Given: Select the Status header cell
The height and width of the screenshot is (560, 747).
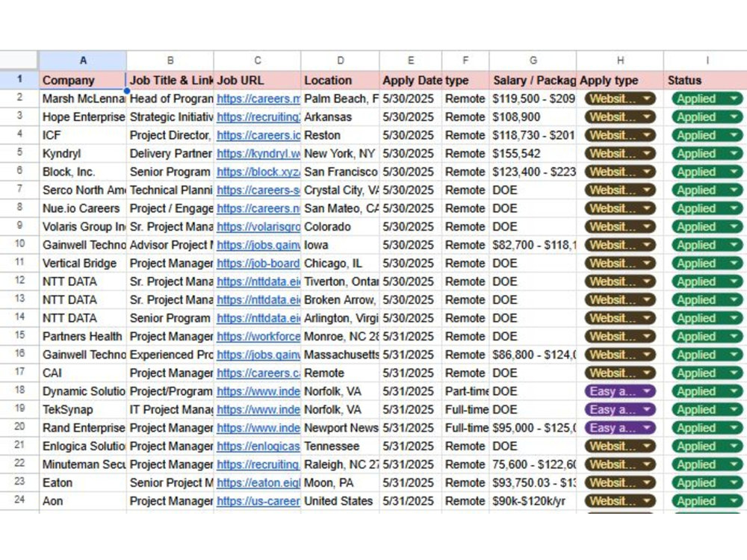Looking at the screenshot, I should (x=705, y=80).
